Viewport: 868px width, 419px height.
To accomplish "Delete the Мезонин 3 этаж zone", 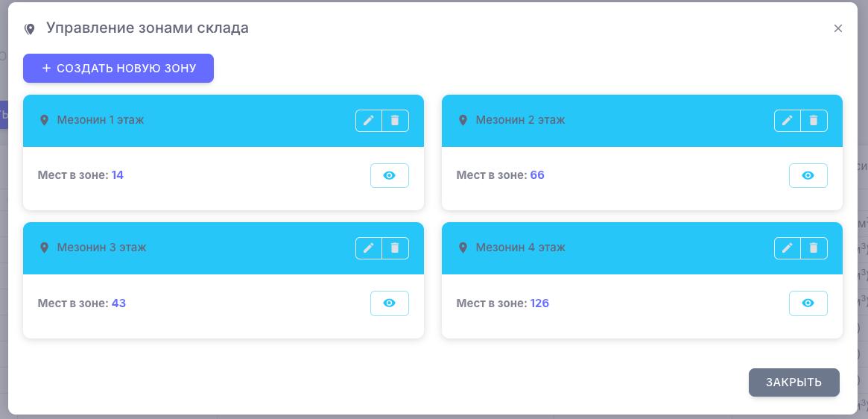I will pyautogui.click(x=396, y=248).
